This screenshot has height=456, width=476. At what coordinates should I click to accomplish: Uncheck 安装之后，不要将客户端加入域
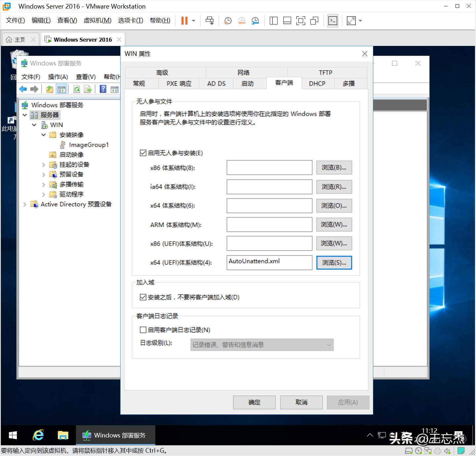[143, 297]
